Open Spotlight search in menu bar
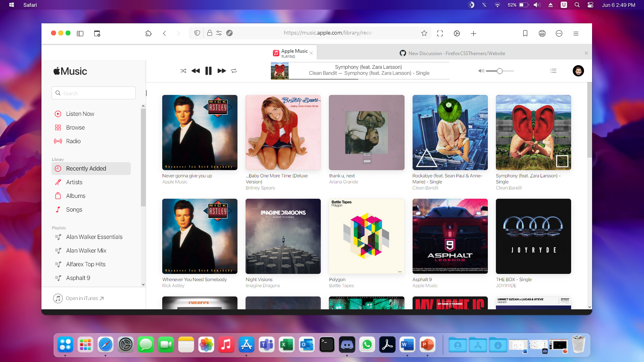644x362 pixels. pos(577,5)
